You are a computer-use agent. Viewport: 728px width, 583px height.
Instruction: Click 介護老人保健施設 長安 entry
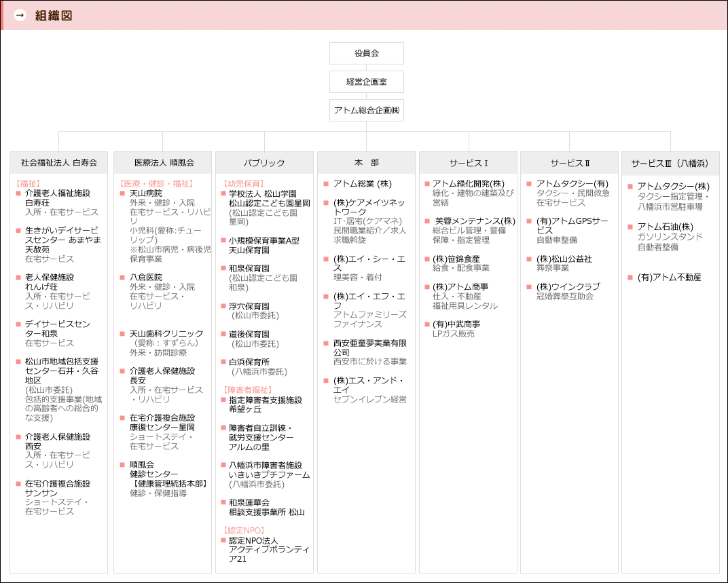click(x=162, y=375)
